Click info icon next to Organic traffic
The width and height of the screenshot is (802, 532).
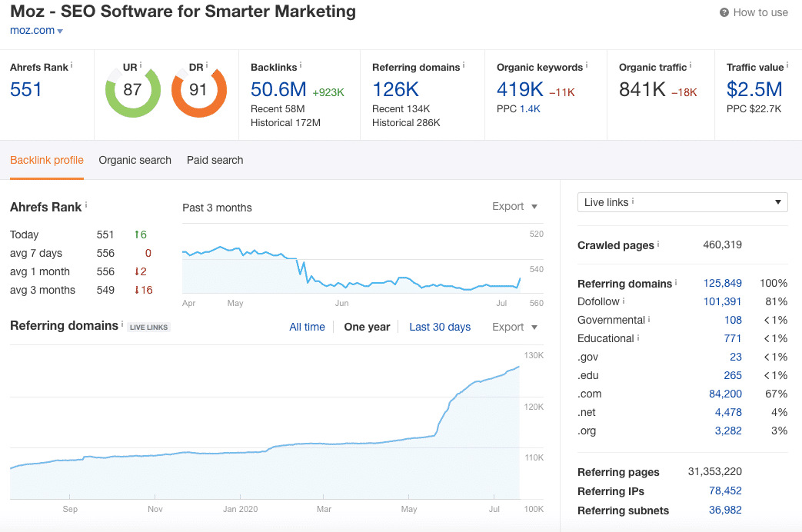[691, 65]
